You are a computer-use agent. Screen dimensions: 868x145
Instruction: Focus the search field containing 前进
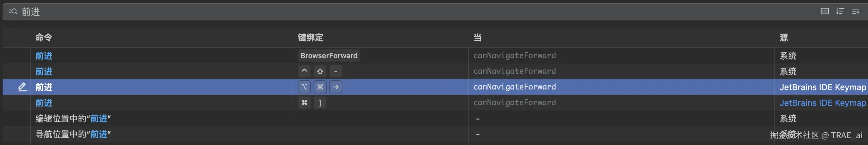coord(404,12)
